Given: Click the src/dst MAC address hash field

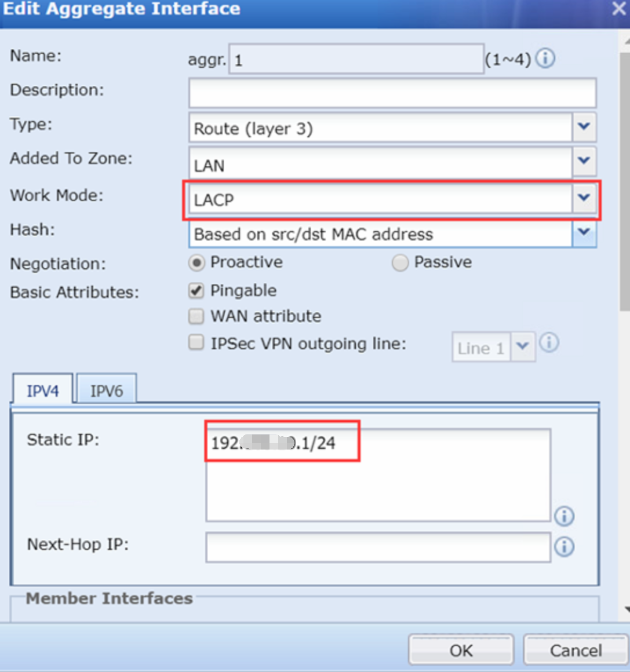Looking at the screenshot, I should [380, 234].
